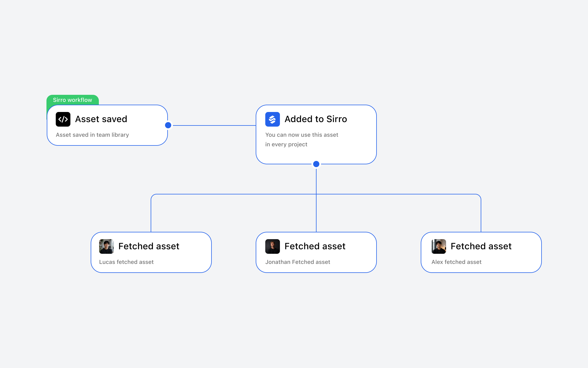Select Jonathan's avatar thumbnail
This screenshot has height=368, width=588.
point(273,246)
